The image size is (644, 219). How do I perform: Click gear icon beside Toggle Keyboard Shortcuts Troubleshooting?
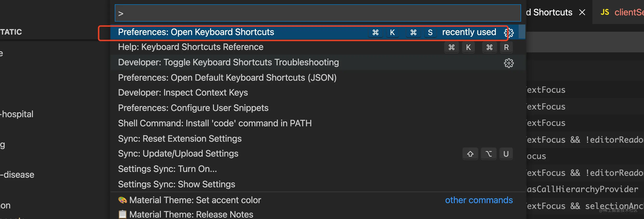tap(509, 63)
